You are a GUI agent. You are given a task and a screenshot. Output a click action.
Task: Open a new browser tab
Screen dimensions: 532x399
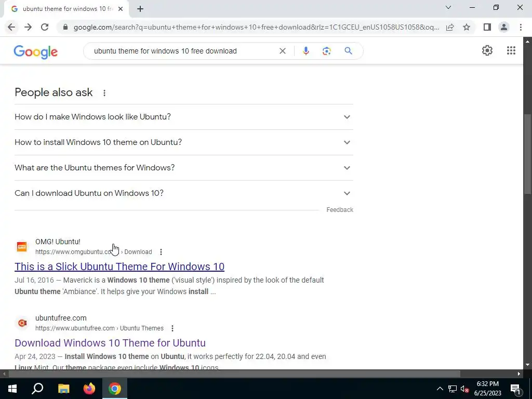(x=140, y=9)
